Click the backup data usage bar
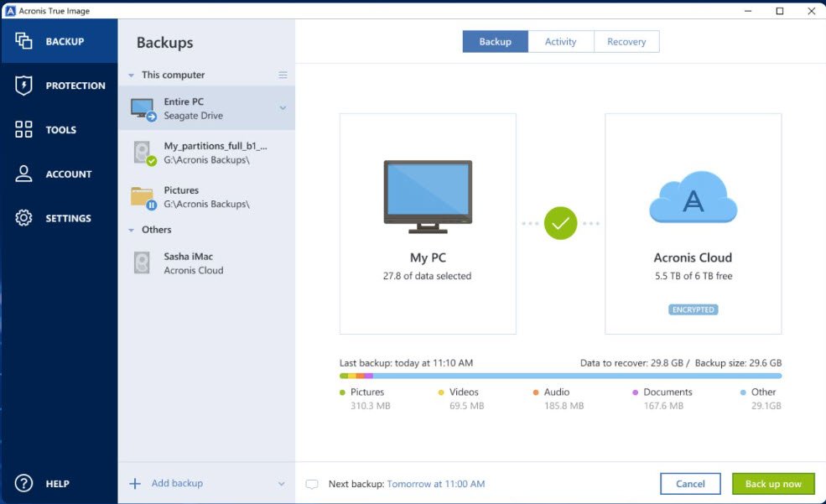This screenshot has height=504, width=826. (x=560, y=376)
